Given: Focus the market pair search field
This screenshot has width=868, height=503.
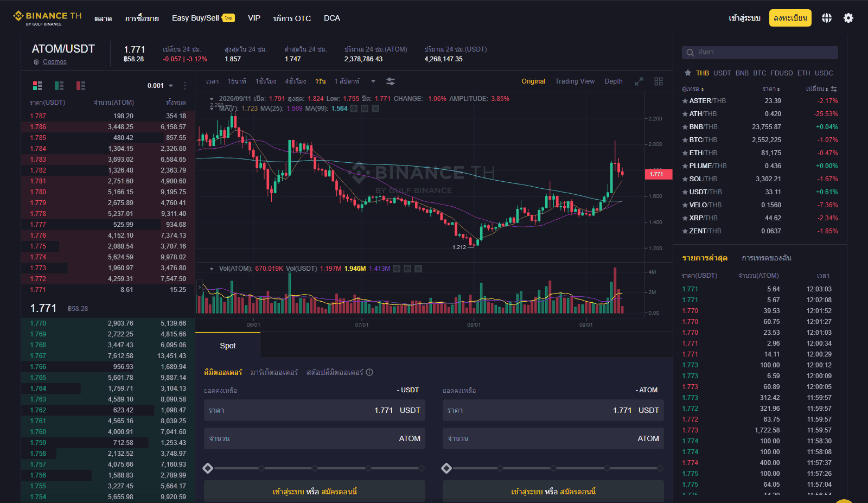Looking at the screenshot, I should point(760,53).
